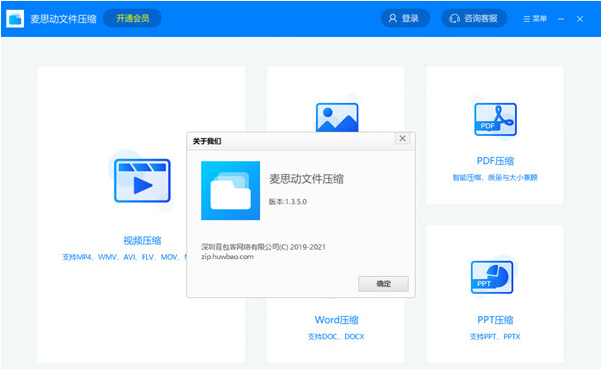Close the 关于我们 dialog
Image resolution: width=601 pixels, height=369 pixels.
point(402,138)
